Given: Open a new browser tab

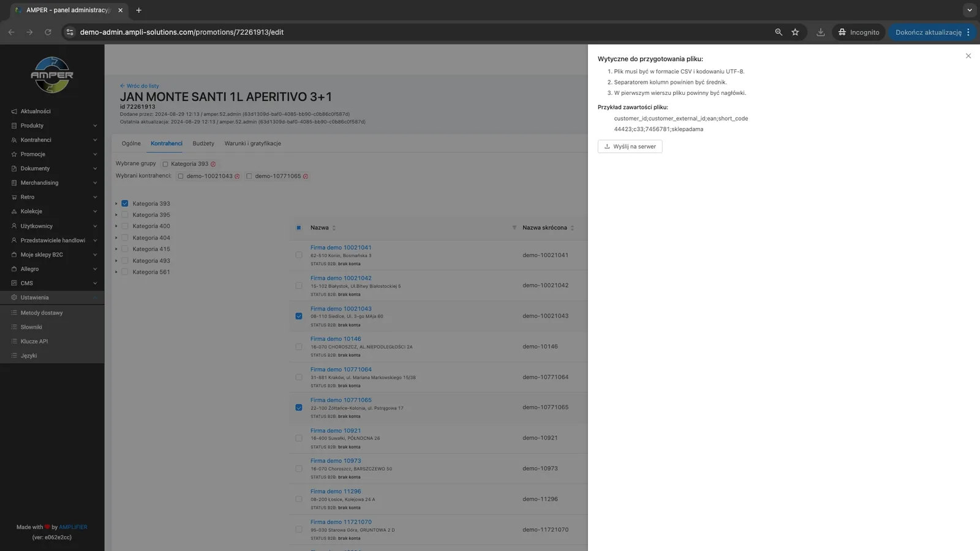Looking at the screenshot, I should 139,10.
